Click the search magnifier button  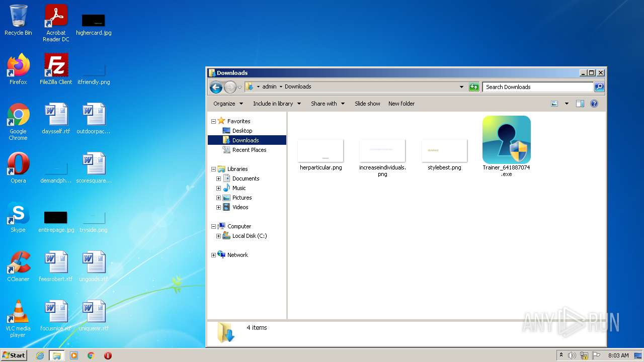click(x=599, y=87)
